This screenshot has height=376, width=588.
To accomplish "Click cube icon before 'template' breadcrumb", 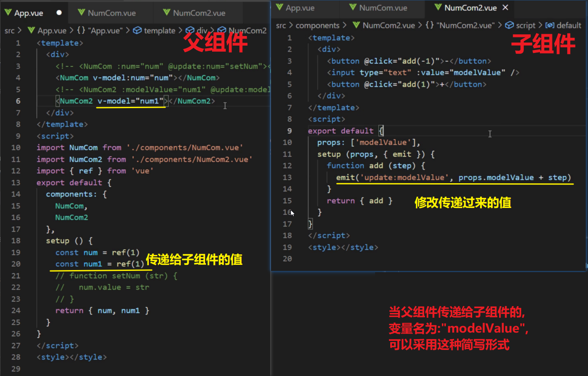I will tap(137, 30).
